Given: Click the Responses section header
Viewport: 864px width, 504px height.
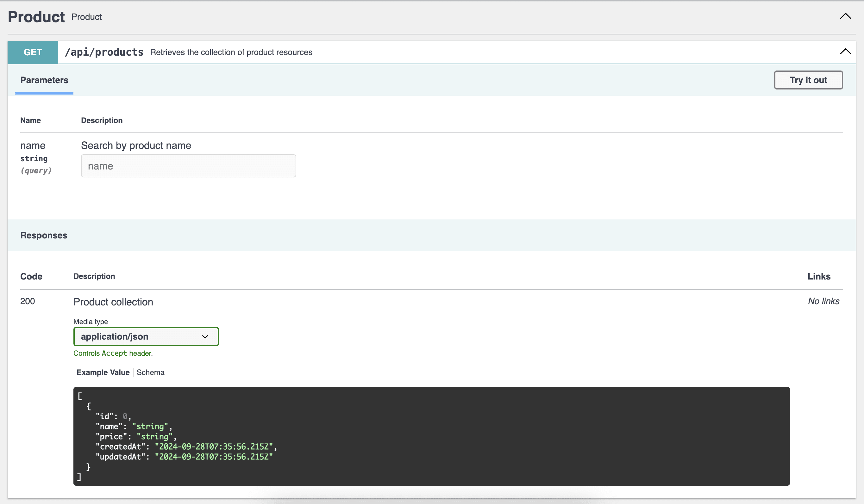Looking at the screenshot, I should pos(44,235).
